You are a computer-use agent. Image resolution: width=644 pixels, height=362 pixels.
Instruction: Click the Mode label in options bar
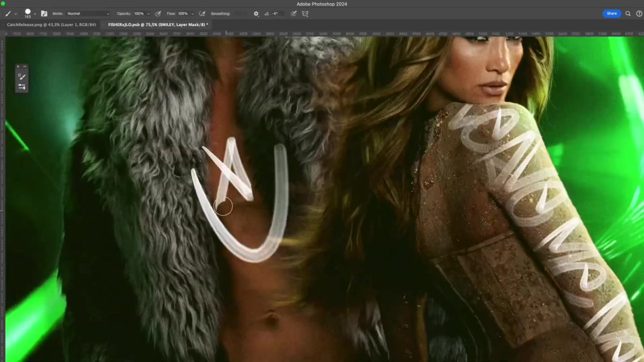pos(57,14)
